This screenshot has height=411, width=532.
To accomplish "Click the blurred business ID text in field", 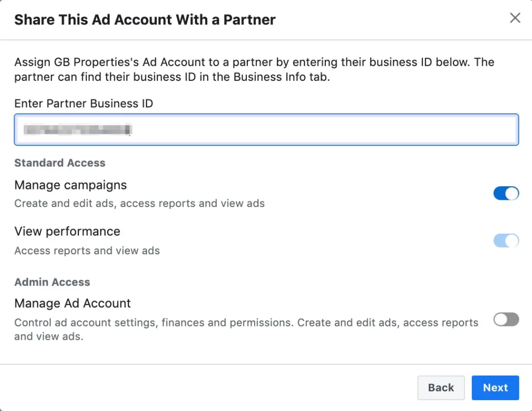I will pyautogui.click(x=78, y=130).
